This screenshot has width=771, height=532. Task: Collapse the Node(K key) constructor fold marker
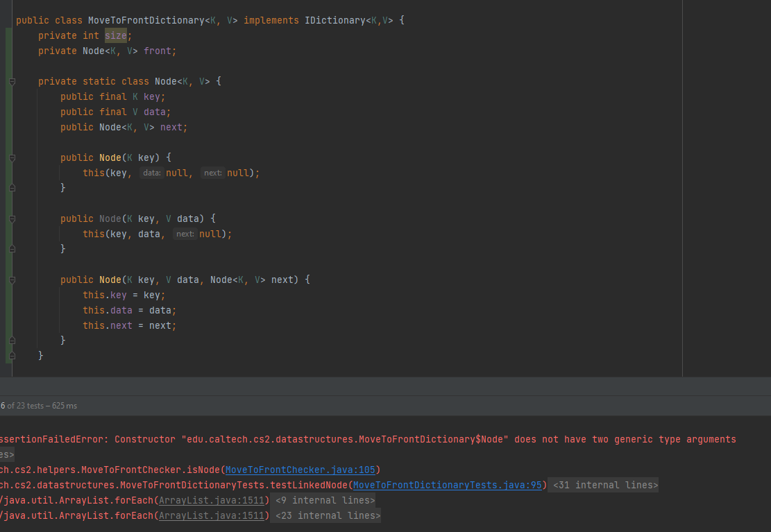pyautogui.click(x=12, y=158)
